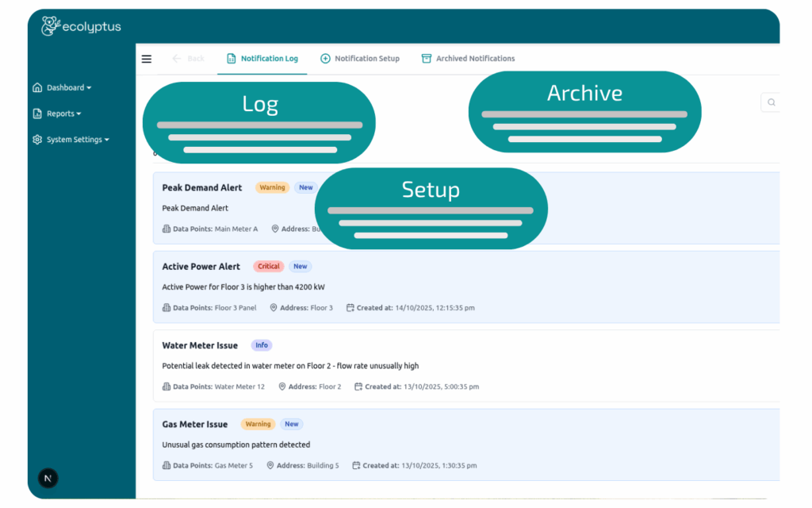Click the Dashboard home icon

pos(37,88)
